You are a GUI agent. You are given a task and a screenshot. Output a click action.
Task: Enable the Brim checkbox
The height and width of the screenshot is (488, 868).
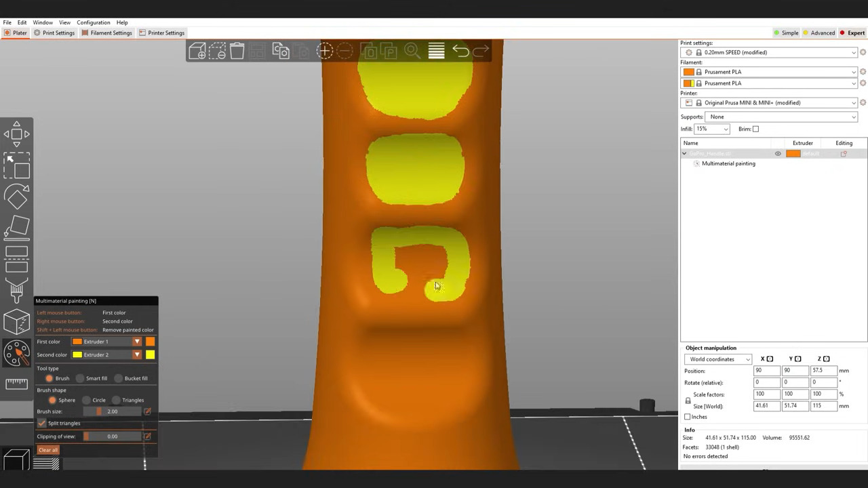click(x=755, y=129)
